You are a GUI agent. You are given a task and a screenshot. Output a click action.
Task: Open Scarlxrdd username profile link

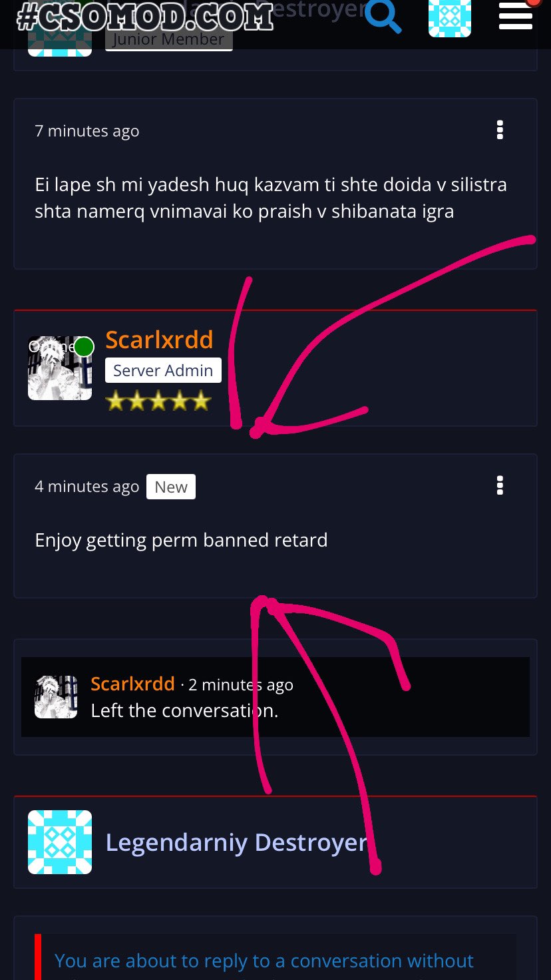coord(159,340)
